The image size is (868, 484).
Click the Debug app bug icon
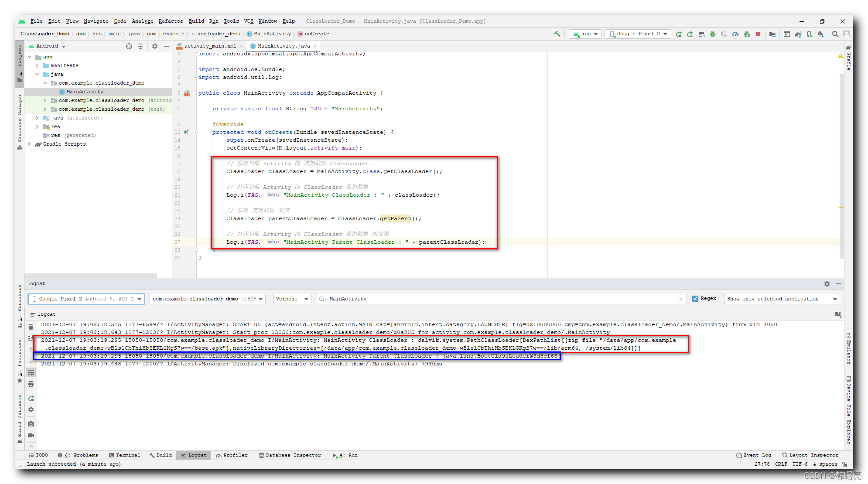713,34
